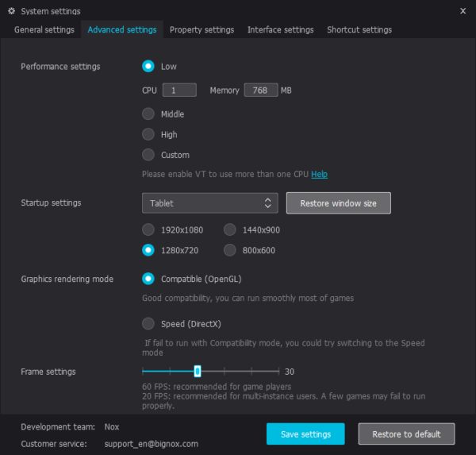Select the High performance radio button

point(148,134)
